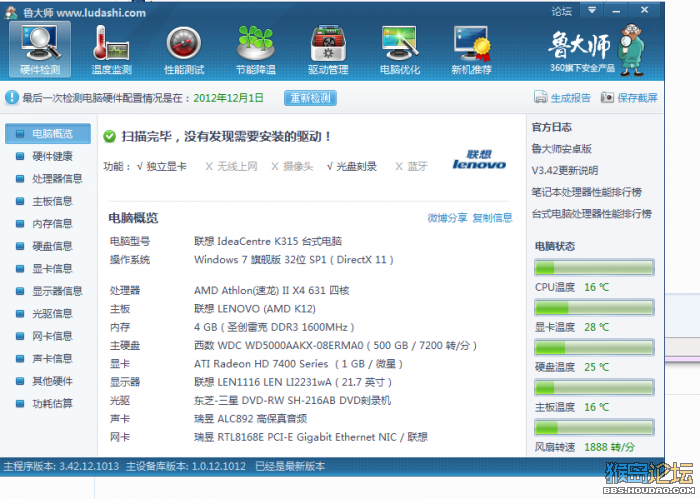Open 硬件检测 hardware detection icon
The height and width of the screenshot is (499, 700).
tap(40, 50)
